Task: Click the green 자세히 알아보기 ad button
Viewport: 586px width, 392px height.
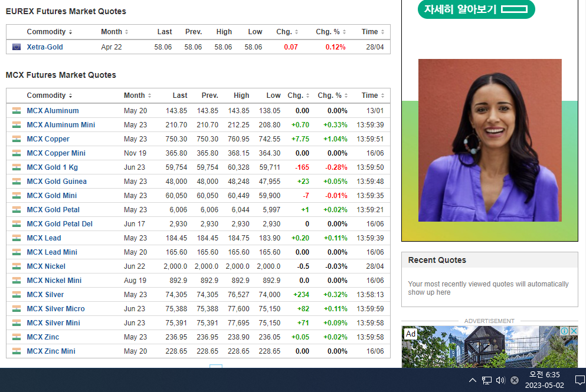Action: [x=476, y=9]
